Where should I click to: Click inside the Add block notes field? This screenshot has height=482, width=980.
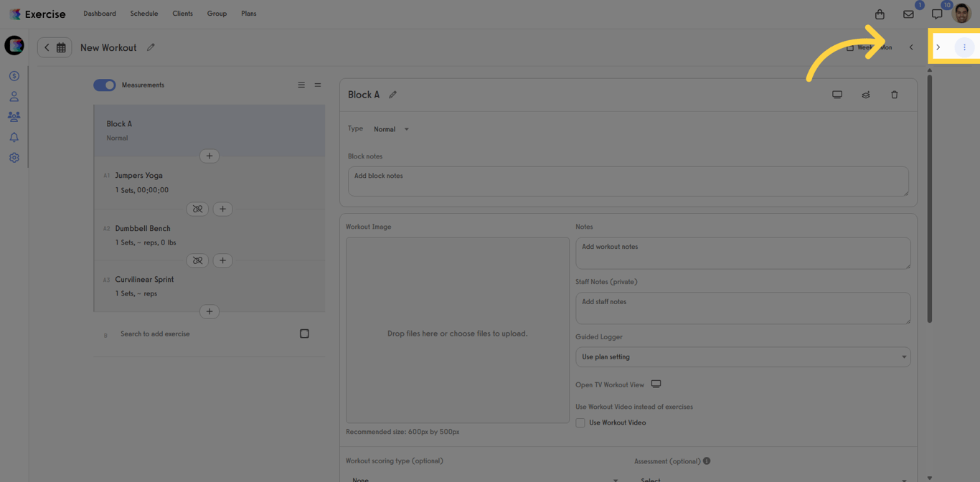click(628, 181)
